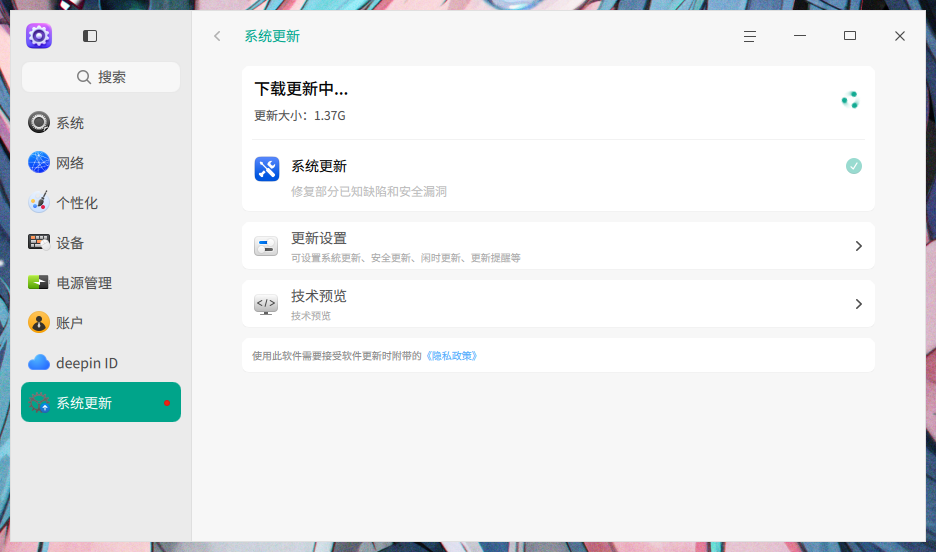Open 电源管理 settings in sidebar
Viewport: 936px width, 552px height.
point(101,283)
